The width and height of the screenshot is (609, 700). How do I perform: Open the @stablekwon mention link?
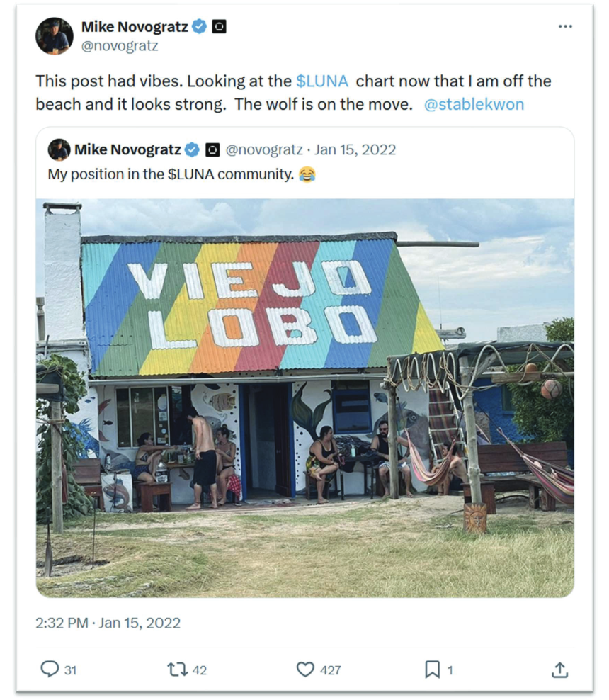tap(474, 104)
